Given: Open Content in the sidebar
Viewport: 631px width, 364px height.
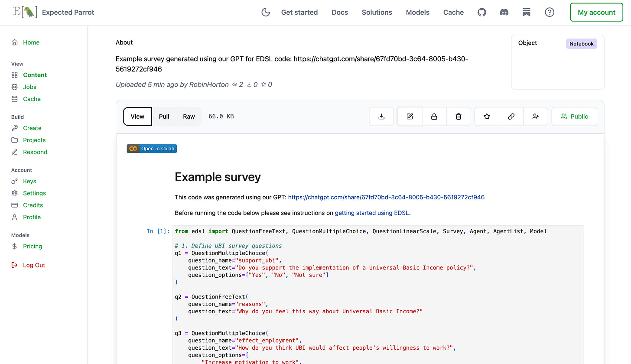Looking at the screenshot, I should click(35, 75).
